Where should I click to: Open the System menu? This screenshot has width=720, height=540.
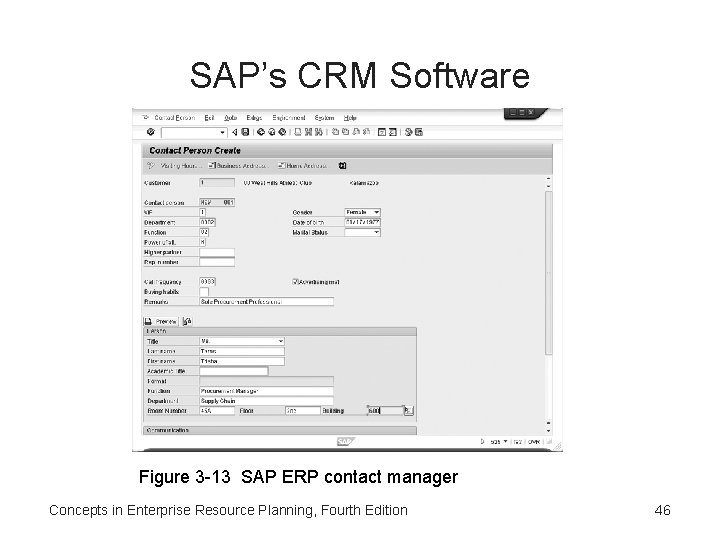pyautogui.click(x=324, y=118)
